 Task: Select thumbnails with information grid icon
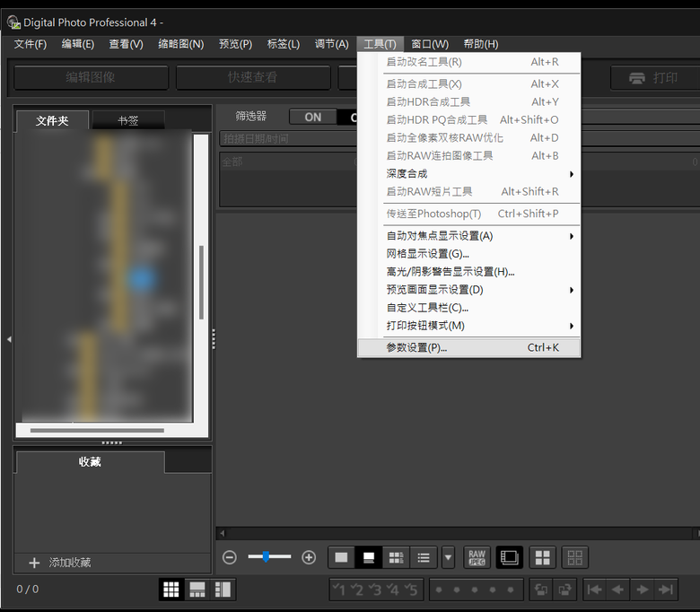click(x=396, y=557)
